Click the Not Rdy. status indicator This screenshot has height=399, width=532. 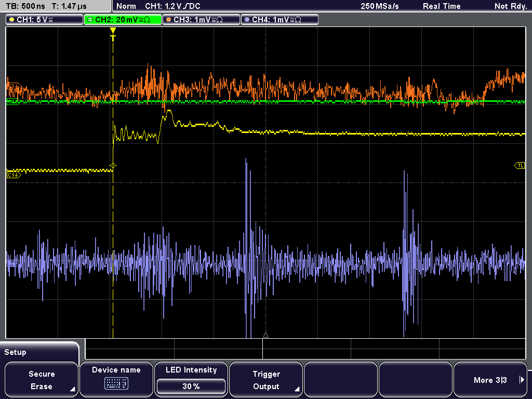point(511,6)
